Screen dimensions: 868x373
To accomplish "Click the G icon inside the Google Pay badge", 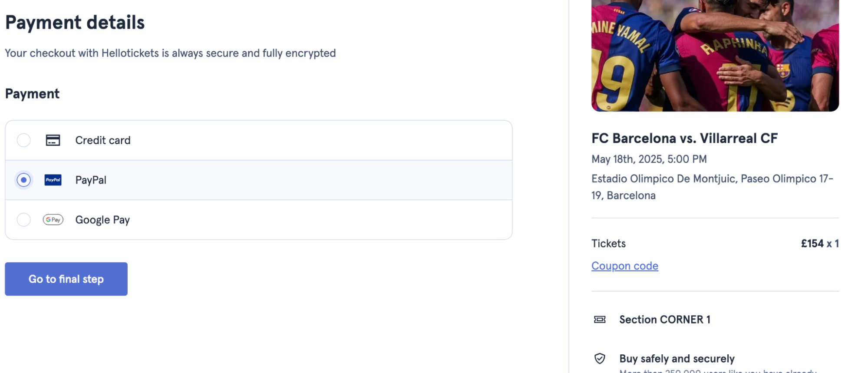I will coord(48,220).
